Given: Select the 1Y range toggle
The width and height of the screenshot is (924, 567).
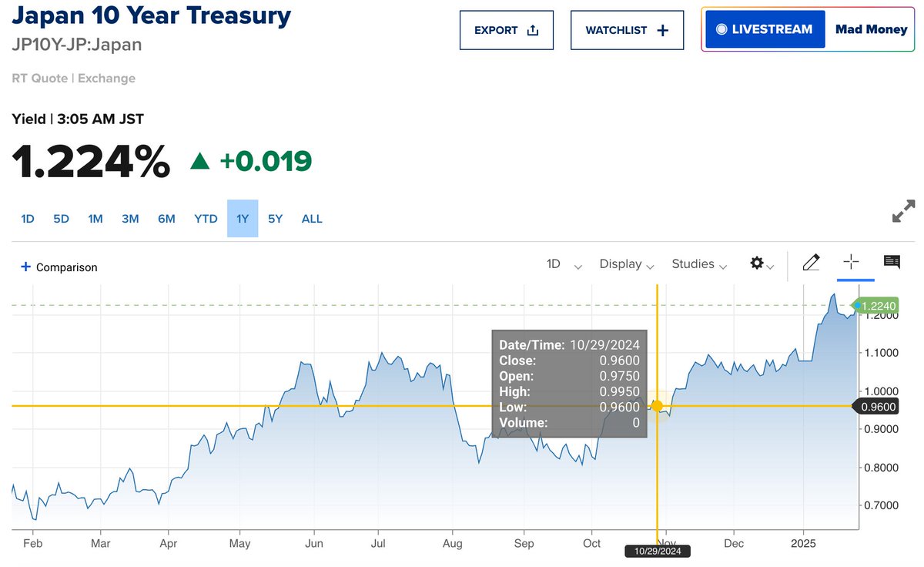Looking at the screenshot, I should point(243,219).
